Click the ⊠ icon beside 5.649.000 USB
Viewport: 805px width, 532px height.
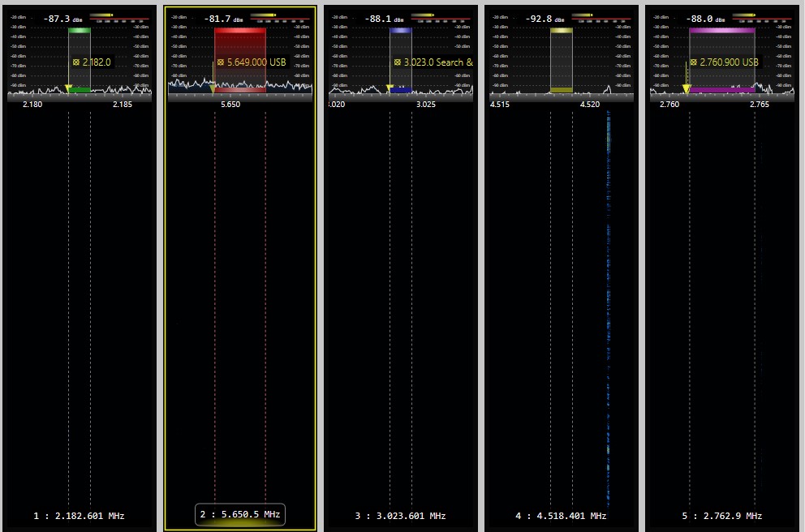coord(219,62)
